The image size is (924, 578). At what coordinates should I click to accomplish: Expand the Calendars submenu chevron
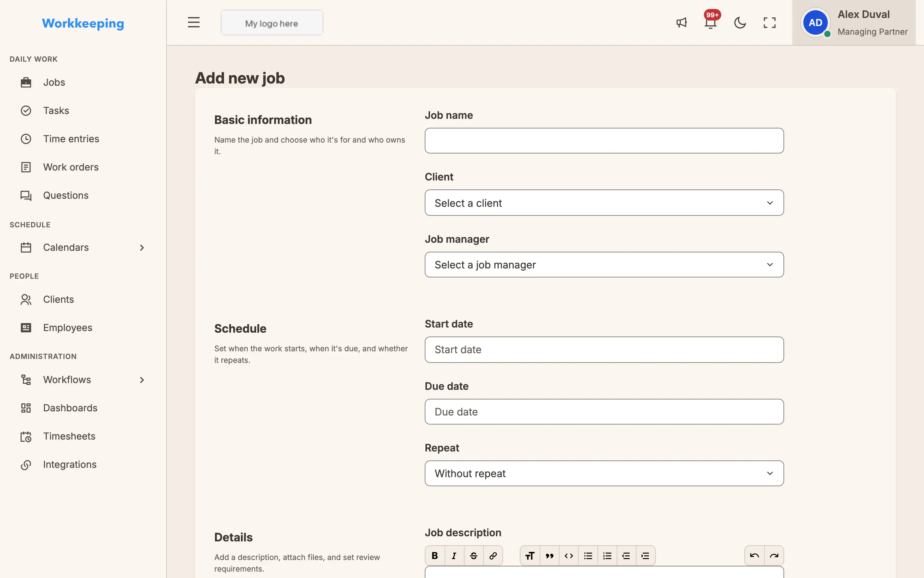[142, 248]
